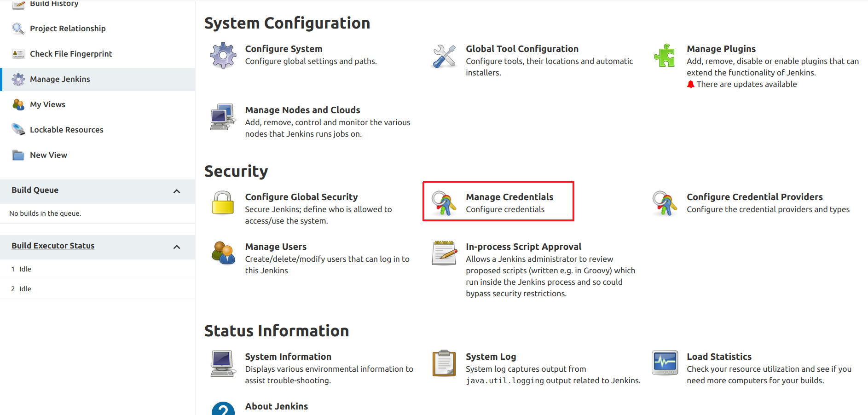Open the Configure System link
The width and height of the screenshot is (868, 415).
click(x=284, y=49)
